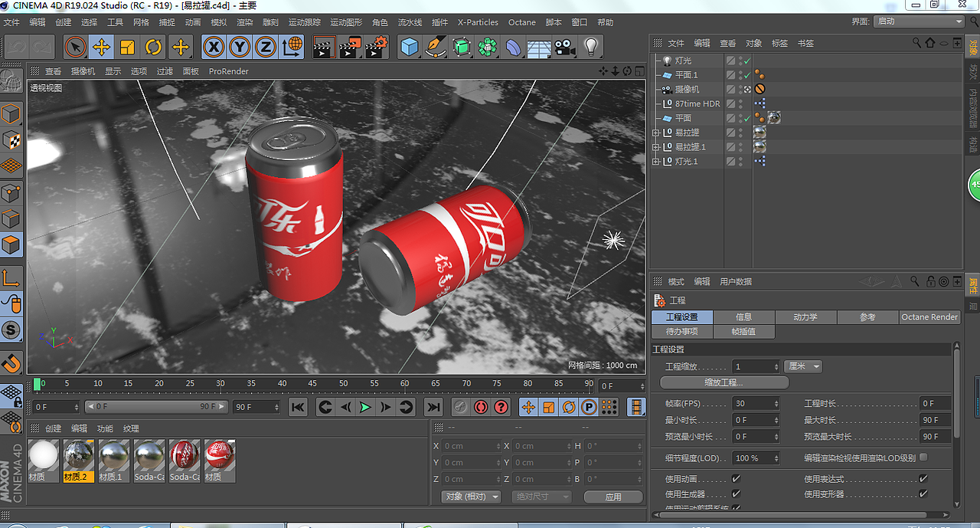Screen dimensions: 980x528
Task: Toggle the S viewport solo icon
Action: (x=11, y=331)
